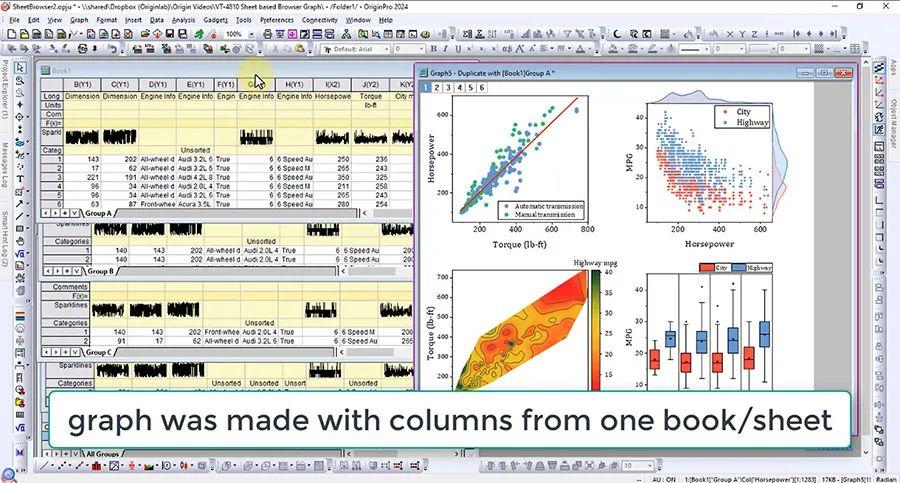The width and height of the screenshot is (900, 483).
Task: Select the Zoom In magnifier tool
Action: coord(20,81)
